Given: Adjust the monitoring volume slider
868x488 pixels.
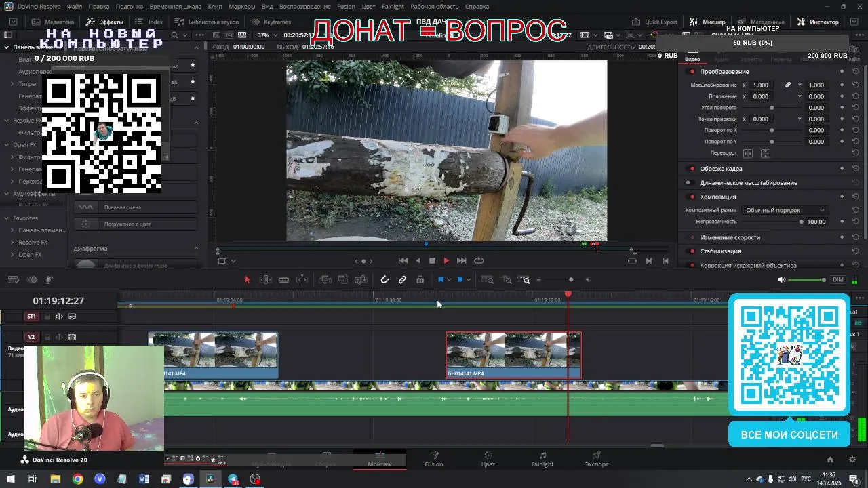Looking at the screenshot, I should point(807,280).
